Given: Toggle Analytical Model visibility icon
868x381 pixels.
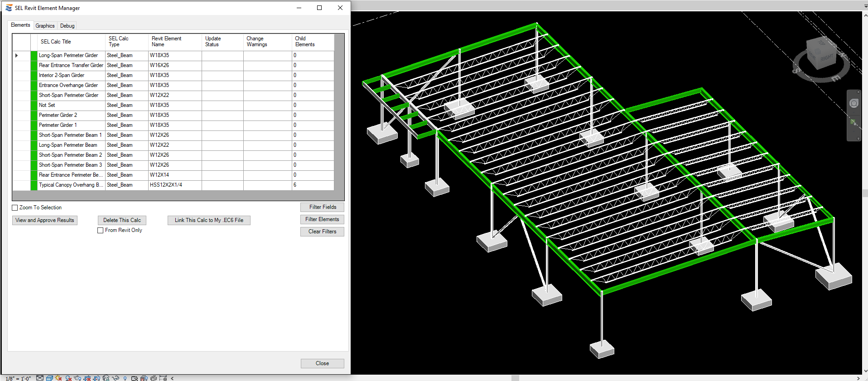Looking at the screenshot, I should (x=144, y=378).
